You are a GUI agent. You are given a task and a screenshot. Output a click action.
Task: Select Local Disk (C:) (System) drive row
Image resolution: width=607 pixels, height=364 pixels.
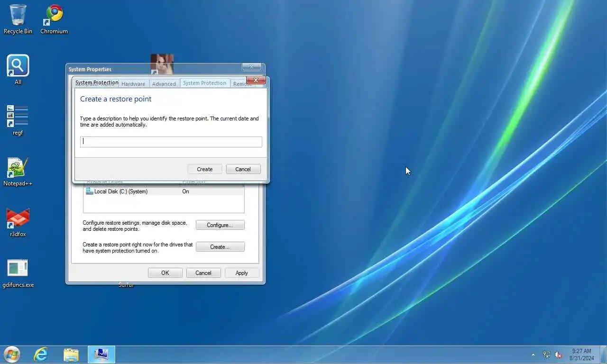tap(164, 191)
